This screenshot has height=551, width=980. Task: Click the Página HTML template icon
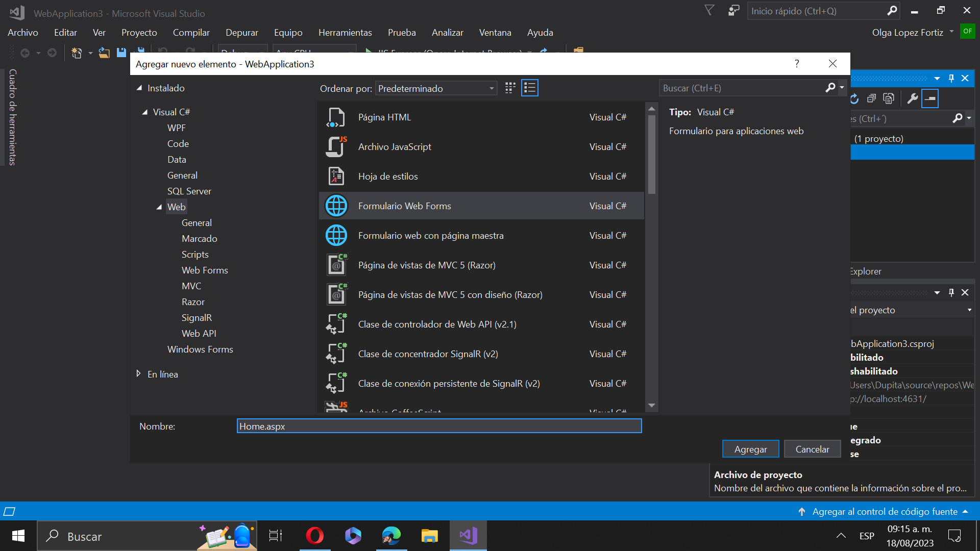pyautogui.click(x=336, y=117)
